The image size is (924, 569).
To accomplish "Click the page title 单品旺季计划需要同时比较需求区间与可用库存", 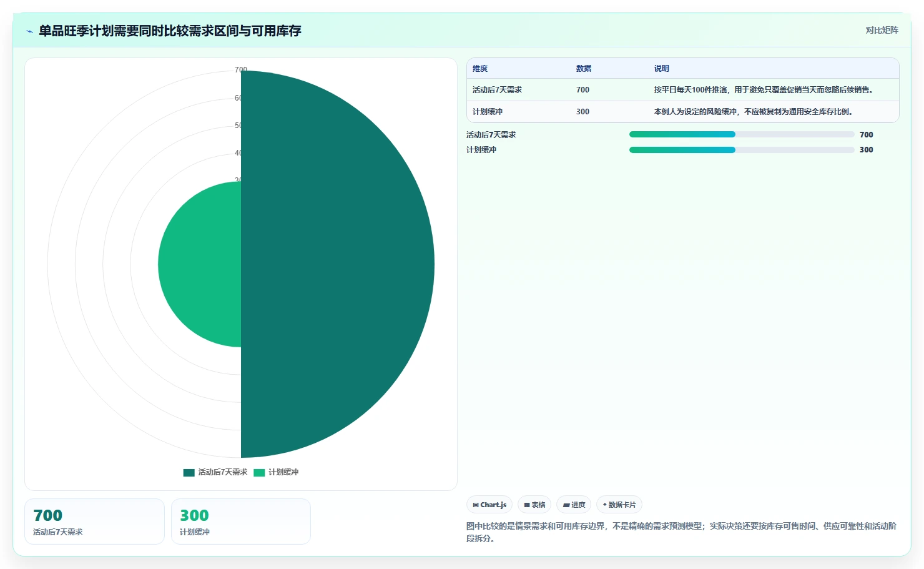I will pyautogui.click(x=170, y=31).
